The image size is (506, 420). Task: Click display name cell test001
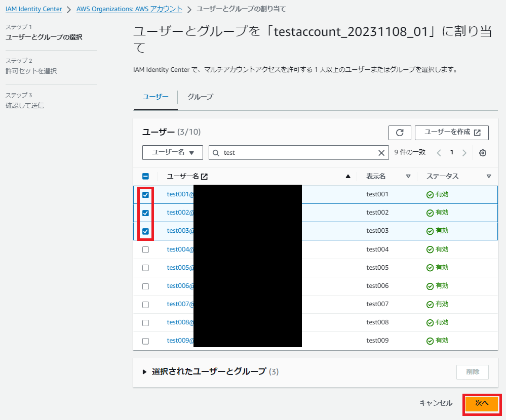377,194
